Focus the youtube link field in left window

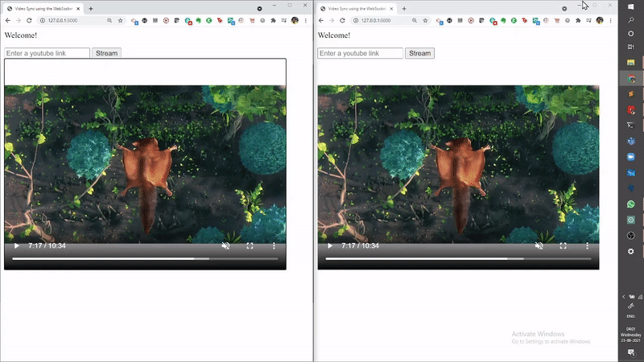[47, 53]
